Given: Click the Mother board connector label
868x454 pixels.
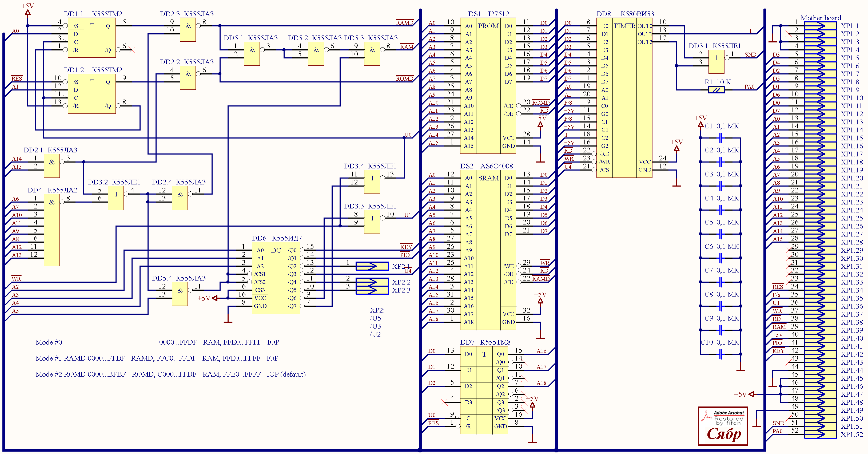Looking at the screenshot, I should click(821, 18).
